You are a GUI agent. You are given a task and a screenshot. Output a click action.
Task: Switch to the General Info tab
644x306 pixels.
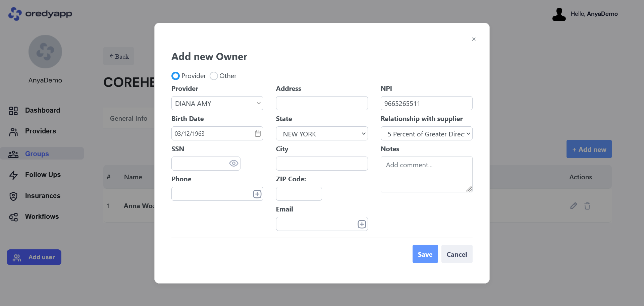click(129, 118)
